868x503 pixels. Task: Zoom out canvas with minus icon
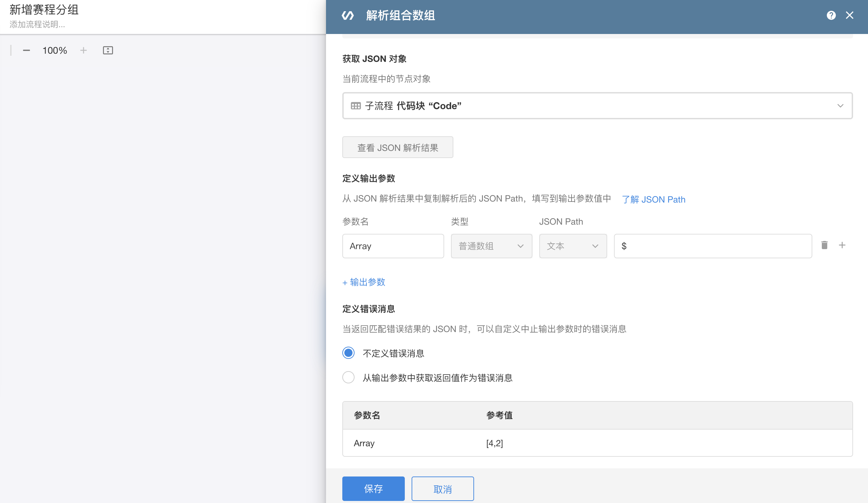(x=26, y=51)
